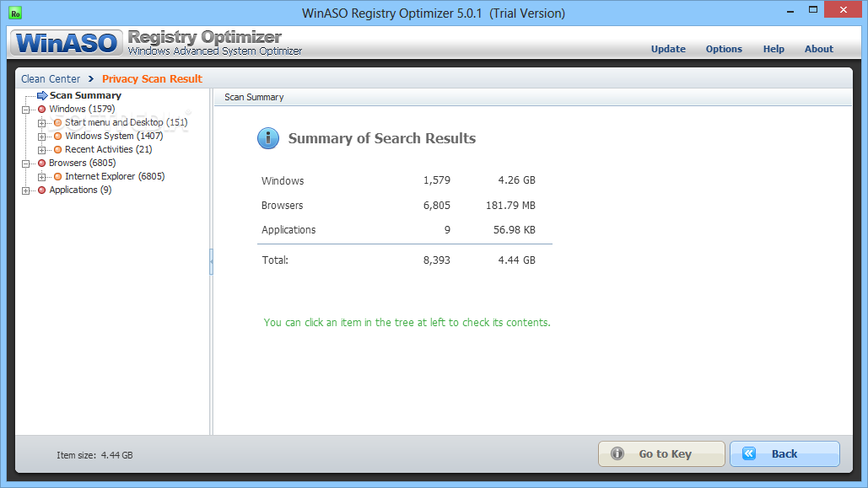868x488 pixels.
Task: Collapse the Windows (1579) tree node
Action: 25,110
